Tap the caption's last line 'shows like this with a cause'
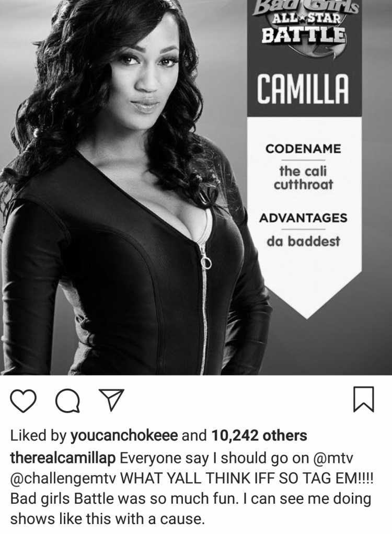 pyautogui.click(x=108, y=519)
